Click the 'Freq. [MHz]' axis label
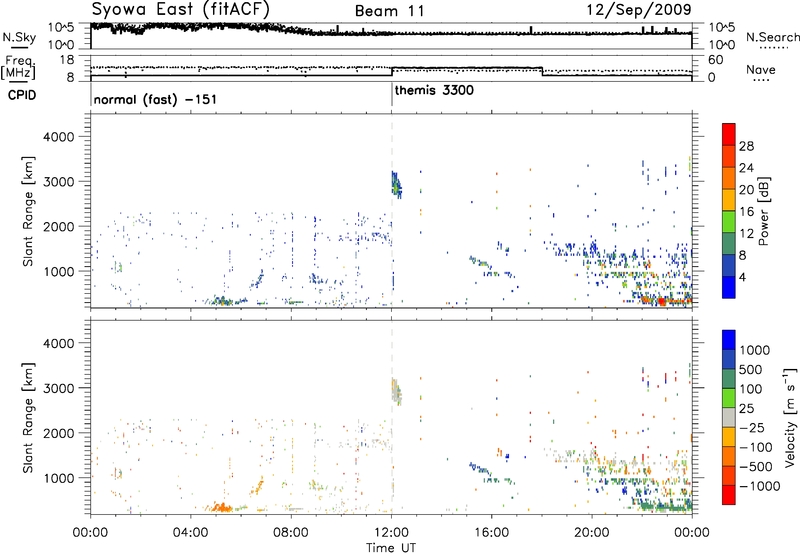The width and height of the screenshot is (800, 554). 18,68
